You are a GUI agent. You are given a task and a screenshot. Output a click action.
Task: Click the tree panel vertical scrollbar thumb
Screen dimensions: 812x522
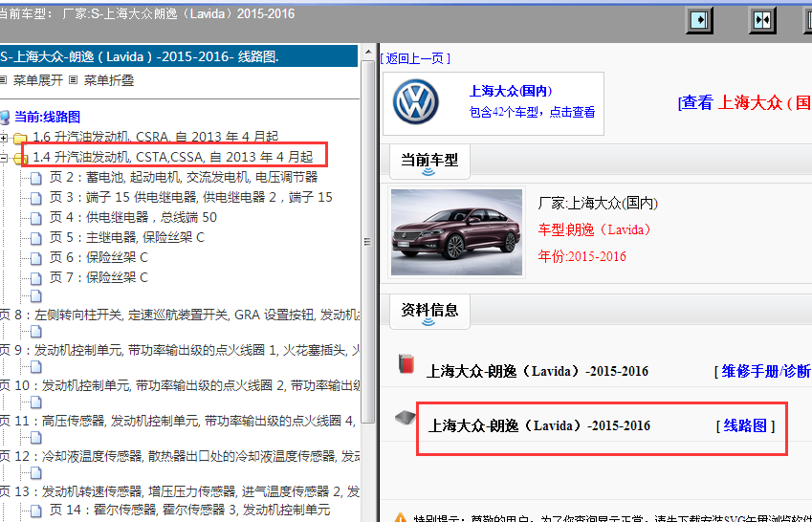368,242
